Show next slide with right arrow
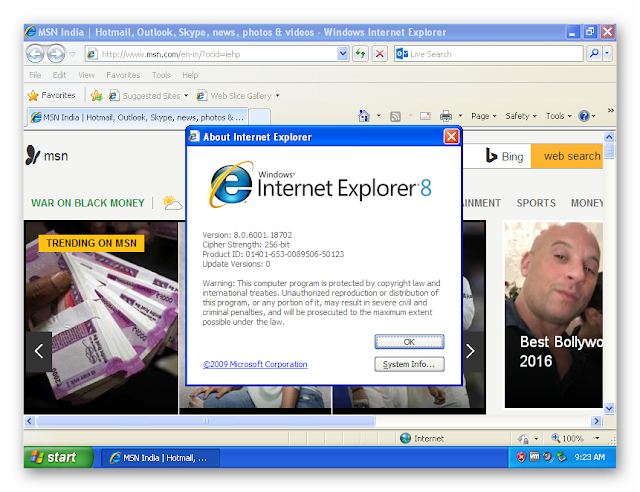Image resolution: width=640 pixels, height=492 pixels. point(471,351)
